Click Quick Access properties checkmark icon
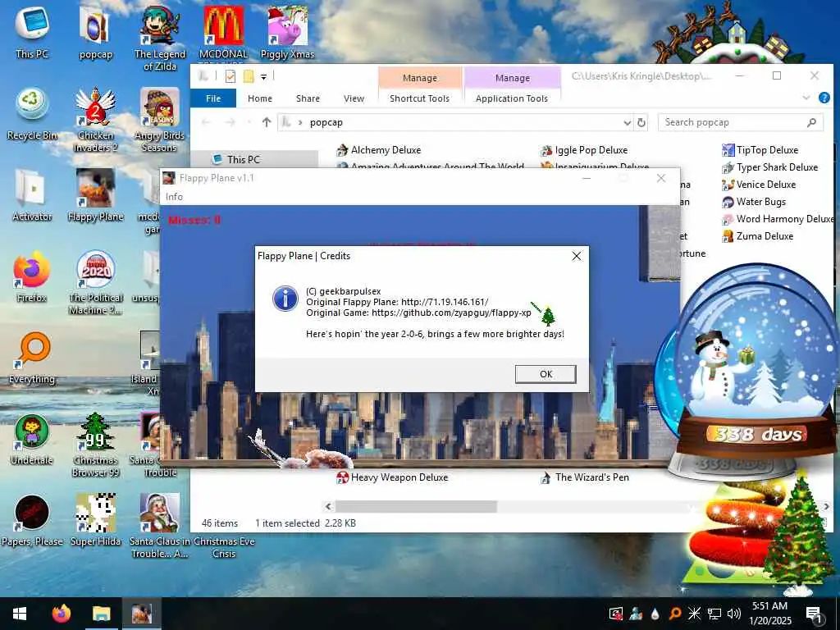 (231, 76)
